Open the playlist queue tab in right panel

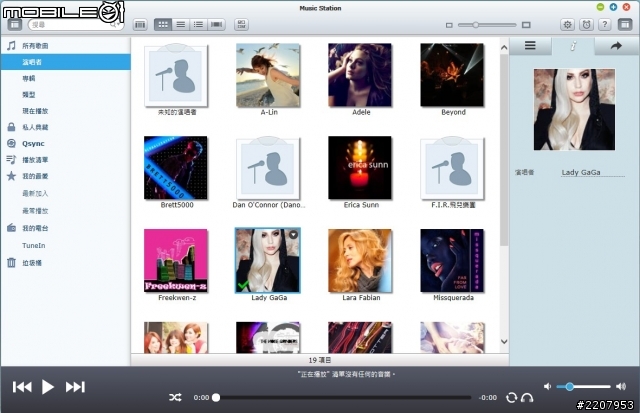530,46
